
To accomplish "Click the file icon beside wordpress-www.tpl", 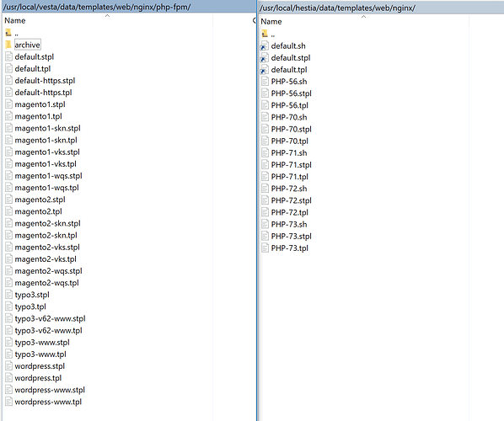I will (x=8, y=402).
